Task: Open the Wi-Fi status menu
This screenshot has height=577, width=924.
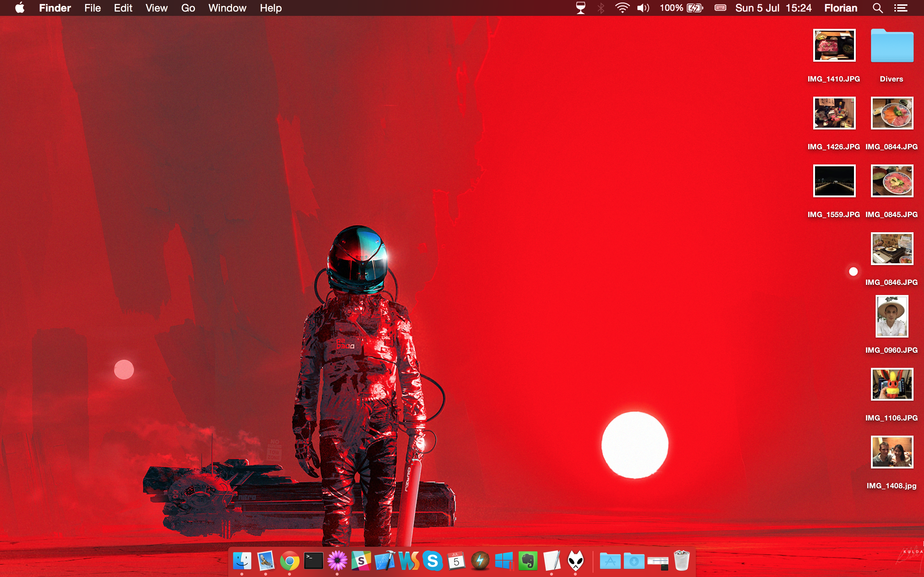Action: pos(622,8)
